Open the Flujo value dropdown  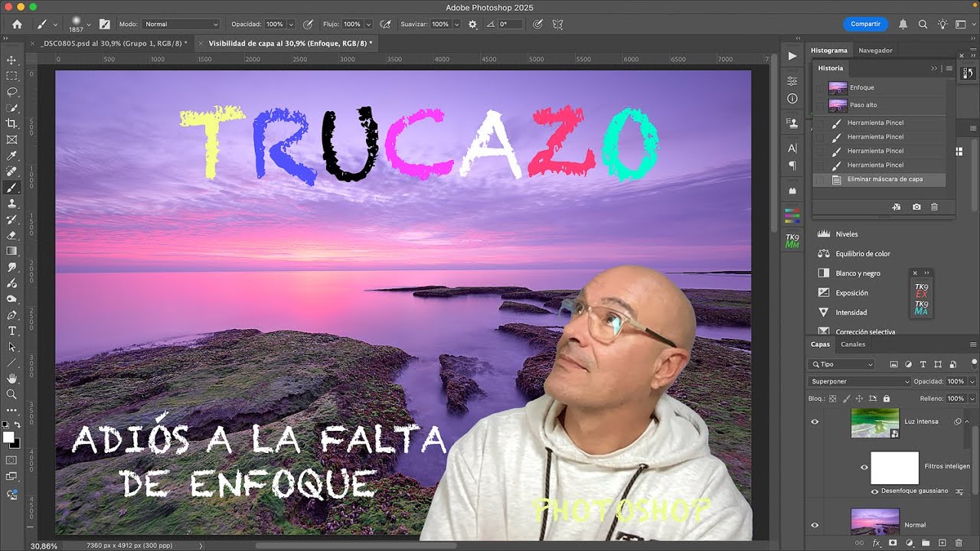pos(368,24)
